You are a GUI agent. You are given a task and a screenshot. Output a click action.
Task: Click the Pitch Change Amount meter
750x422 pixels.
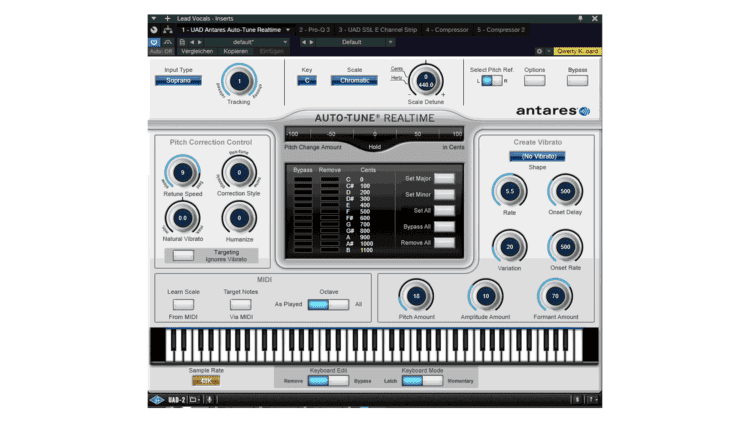click(375, 134)
